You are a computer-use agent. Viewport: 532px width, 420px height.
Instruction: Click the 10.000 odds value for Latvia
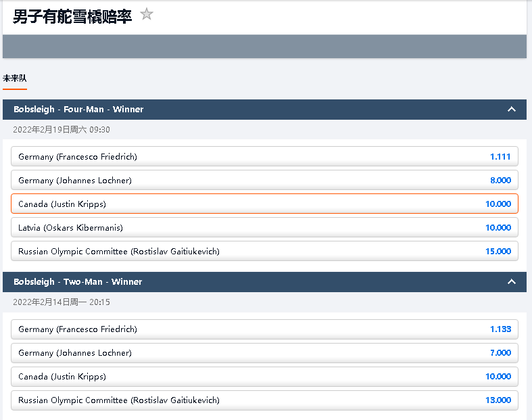click(498, 228)
